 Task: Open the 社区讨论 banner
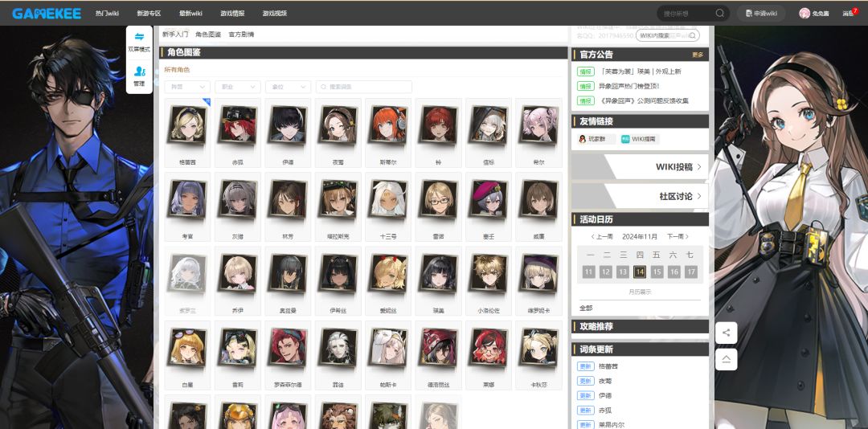pos(640,196)
